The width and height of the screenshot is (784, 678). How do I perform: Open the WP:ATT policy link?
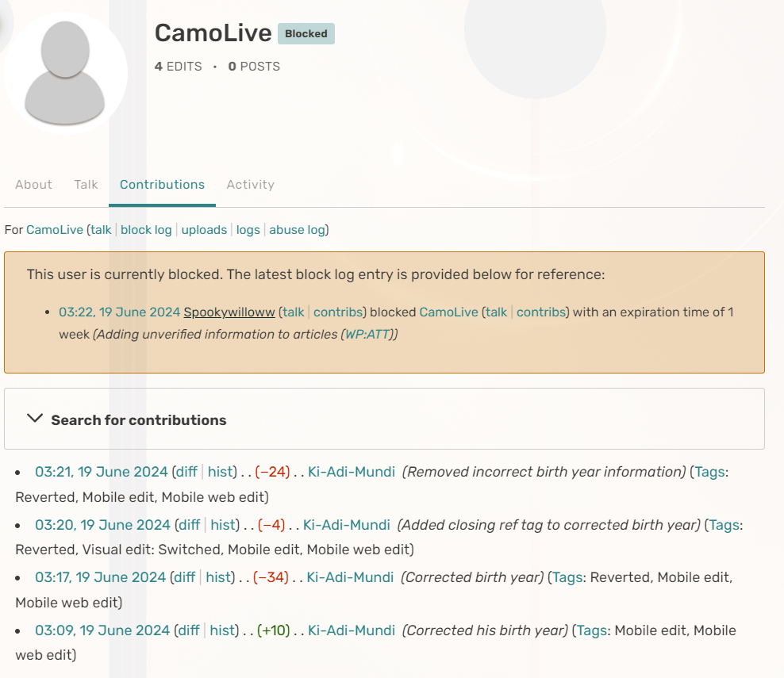368,335
